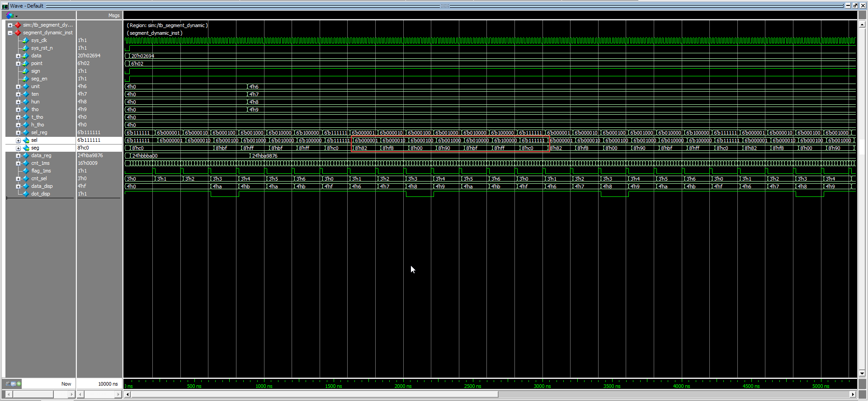Click the unit signal diamond icon

tap(26, 86)
